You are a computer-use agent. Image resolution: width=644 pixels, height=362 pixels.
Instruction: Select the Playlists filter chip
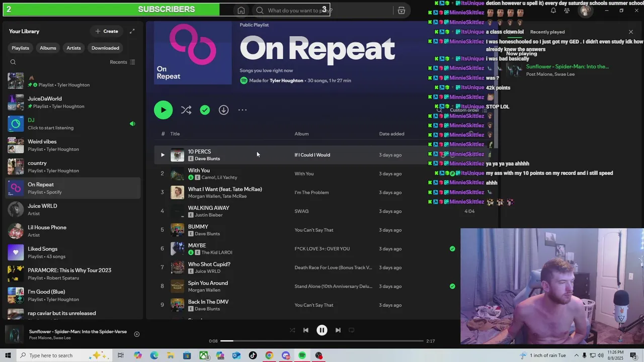point(20,48)
